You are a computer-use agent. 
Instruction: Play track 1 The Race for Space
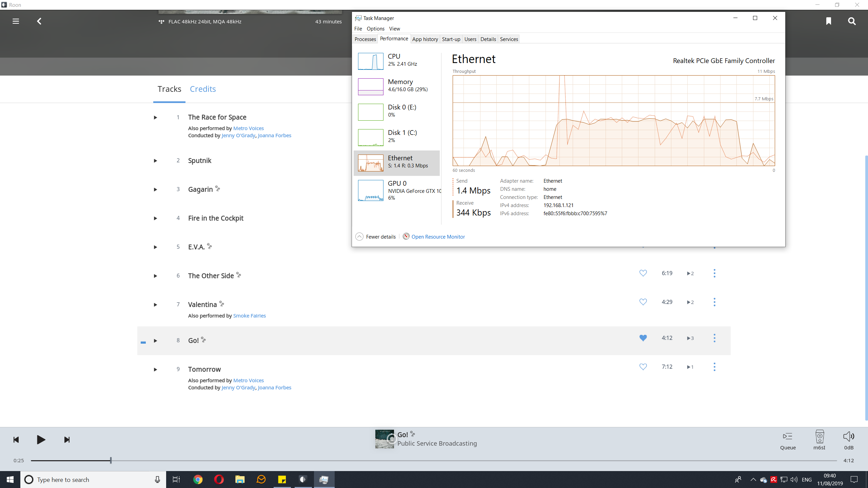coord(155,118)
